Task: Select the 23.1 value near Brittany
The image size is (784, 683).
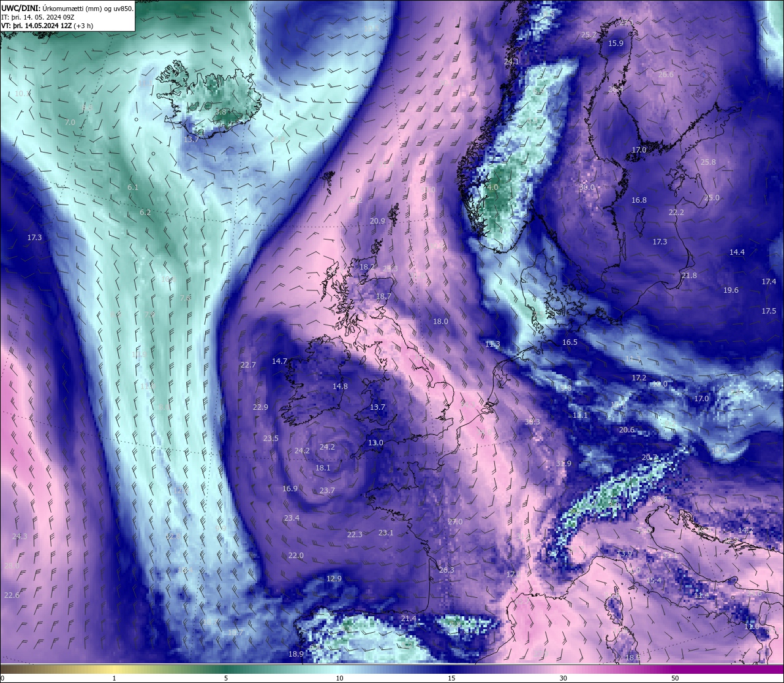Action: (386, 533)
